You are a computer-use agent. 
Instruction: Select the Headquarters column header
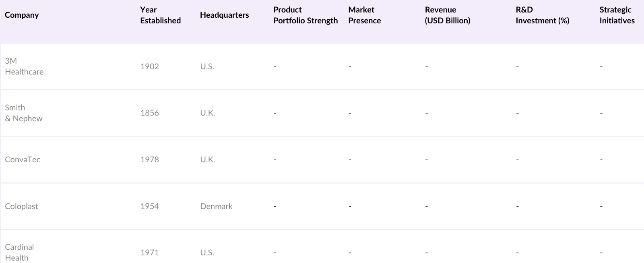click(x=224, y=15)
